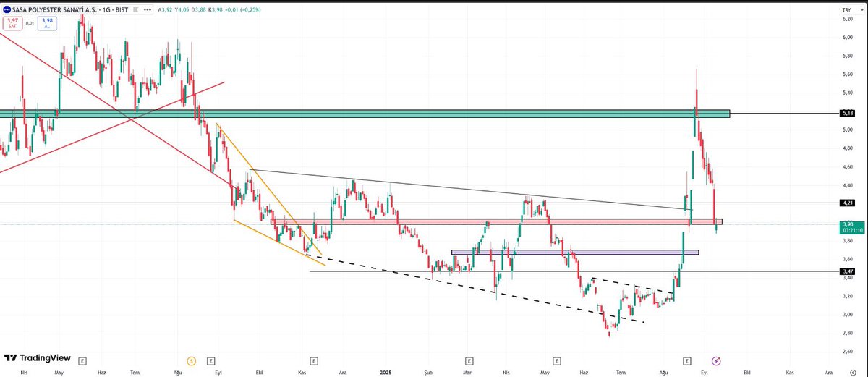Click the orange dividend marker on the timeline
868x377 pixels.
191,360
